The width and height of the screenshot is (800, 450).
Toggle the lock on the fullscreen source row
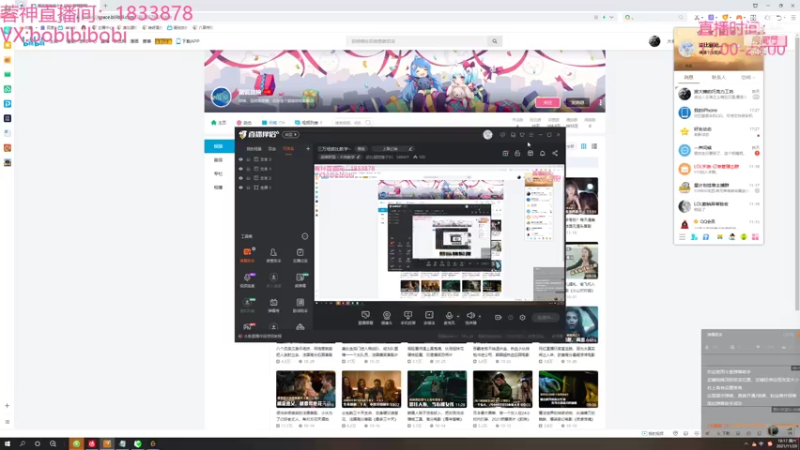point(248,187)
